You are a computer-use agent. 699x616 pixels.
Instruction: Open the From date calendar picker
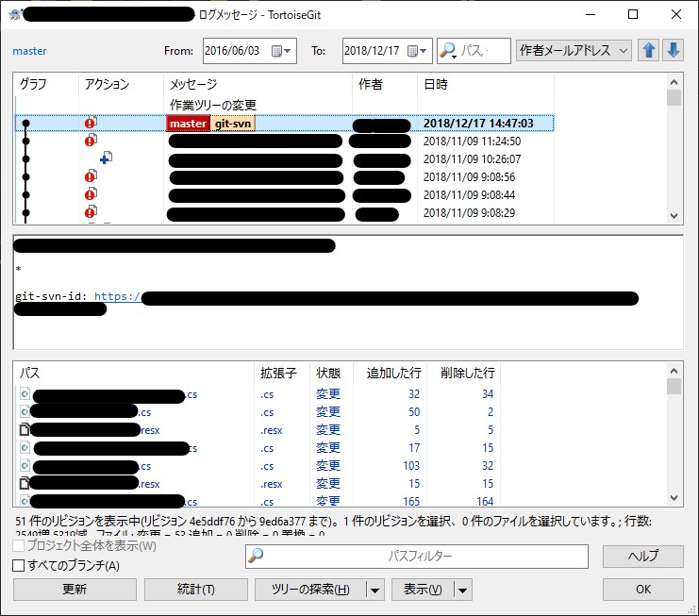(x=281, y=51)
